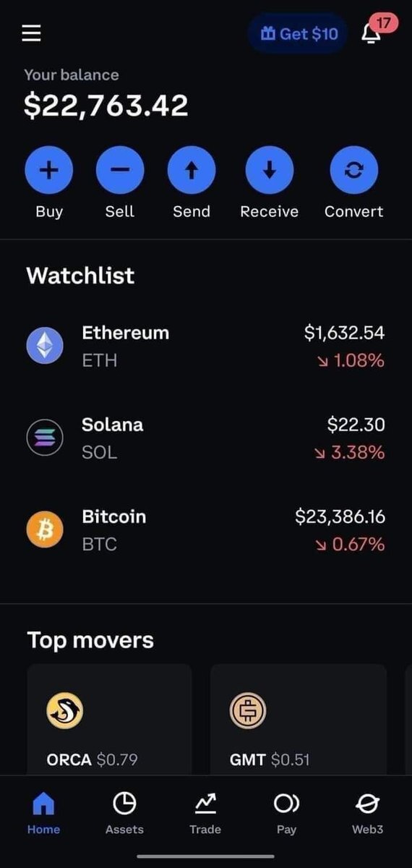Tap the $22,763.42 balance amount

point(106,106)
